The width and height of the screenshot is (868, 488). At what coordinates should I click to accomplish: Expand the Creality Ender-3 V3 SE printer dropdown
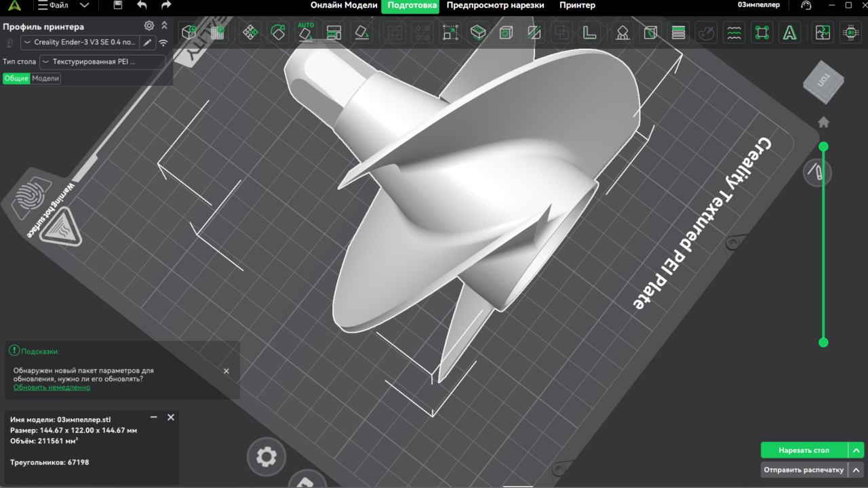(80, 43)
